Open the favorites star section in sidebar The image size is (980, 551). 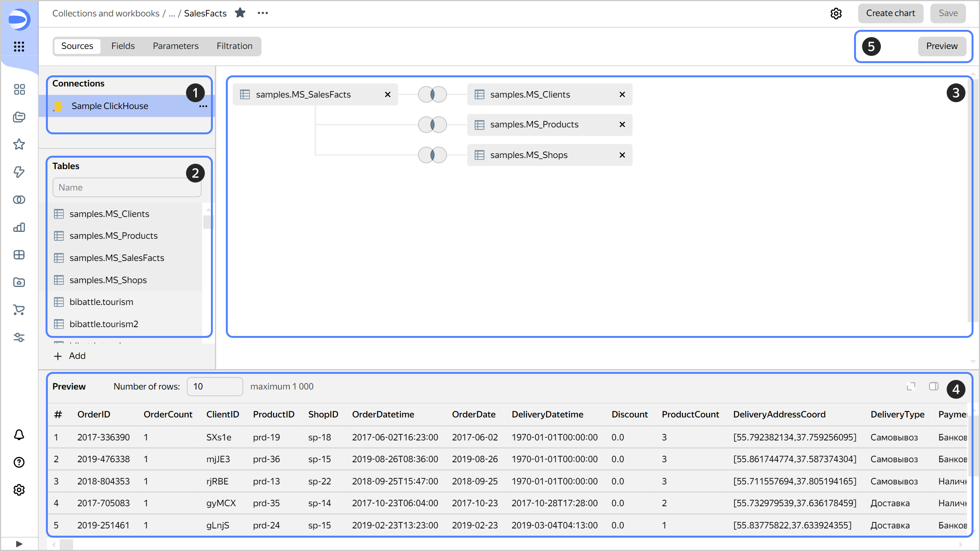coord(19,144)
